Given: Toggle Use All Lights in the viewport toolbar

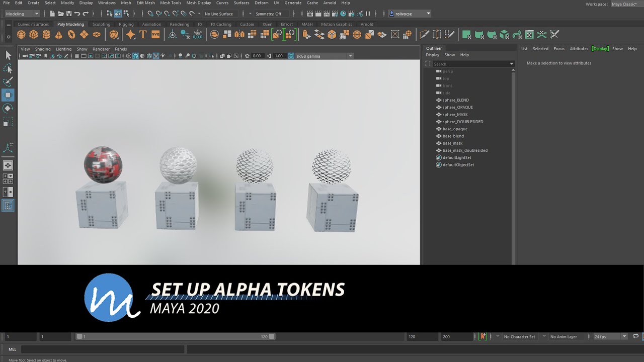Looking at the screenshot, I should (x=163, y=56).
